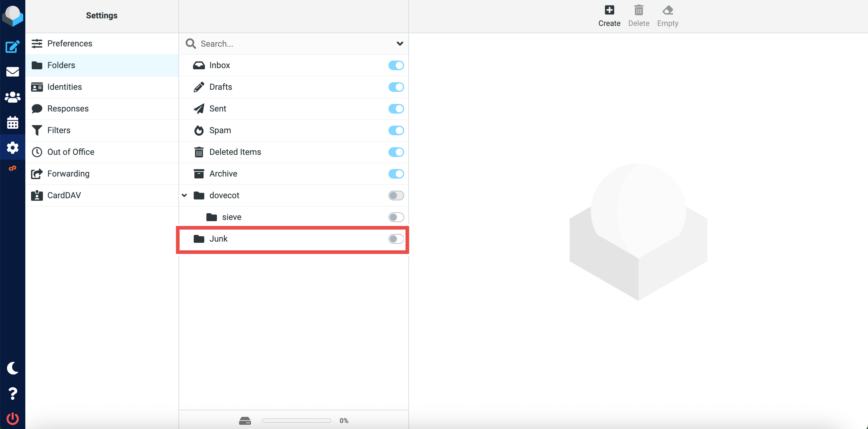868x429 pixels.
Task: Toggle subscription switch for sieve folder
Action: click(x=396, y=217)
